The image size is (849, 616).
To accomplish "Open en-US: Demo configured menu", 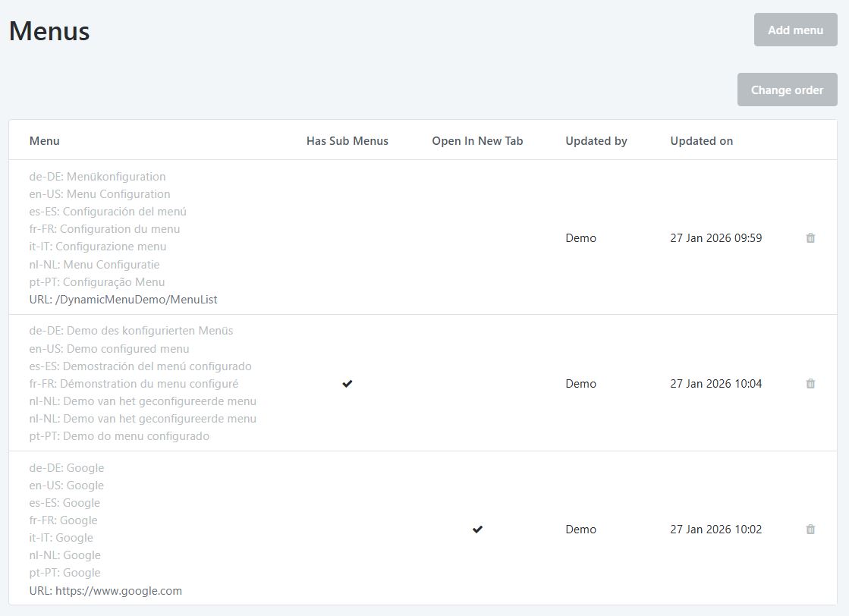I will [108, 349].
